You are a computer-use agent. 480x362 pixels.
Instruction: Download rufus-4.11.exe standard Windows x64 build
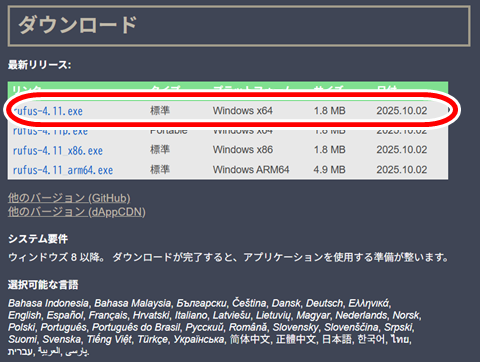(48, 111)
